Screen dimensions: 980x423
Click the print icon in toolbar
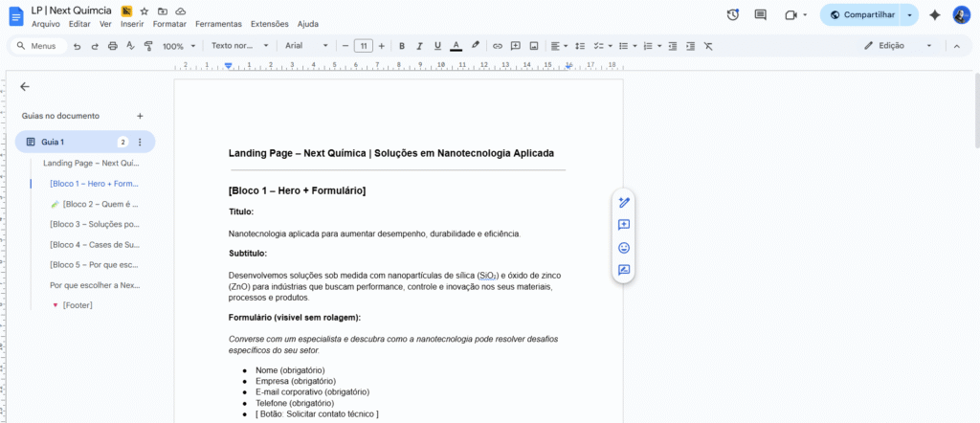(113, 46)
